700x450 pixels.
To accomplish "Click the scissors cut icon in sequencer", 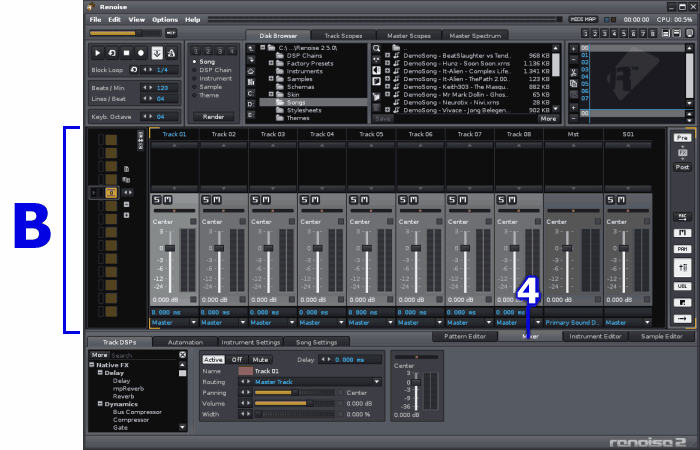I will (x=574, y=73).
